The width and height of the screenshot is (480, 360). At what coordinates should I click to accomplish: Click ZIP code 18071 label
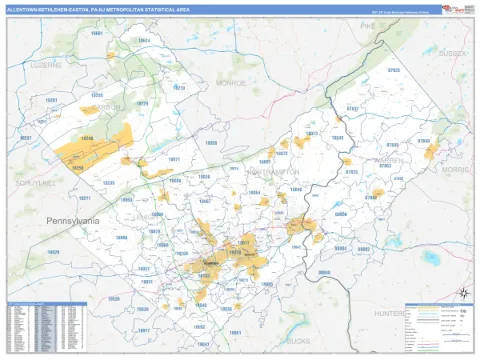pos(174,159)
